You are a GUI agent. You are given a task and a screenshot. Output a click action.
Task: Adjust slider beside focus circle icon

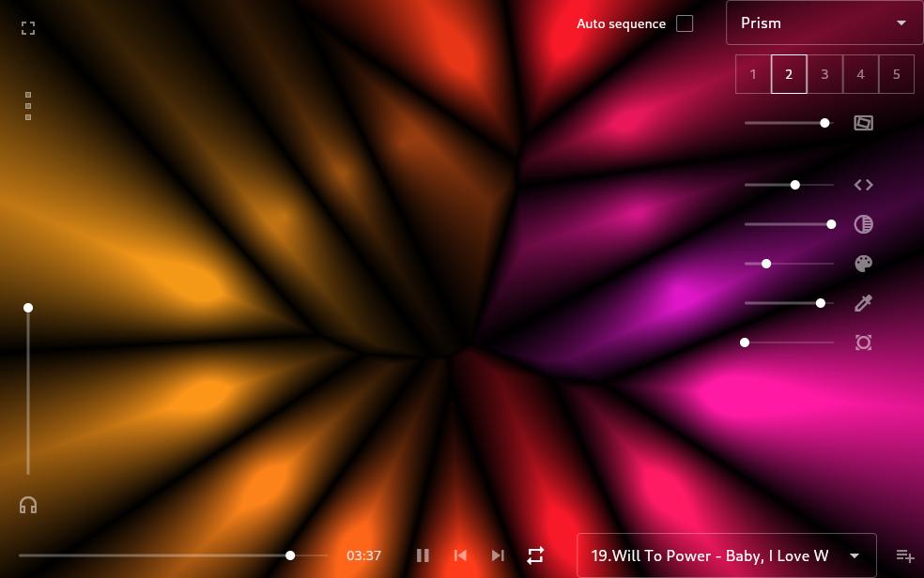click(789, 342)
